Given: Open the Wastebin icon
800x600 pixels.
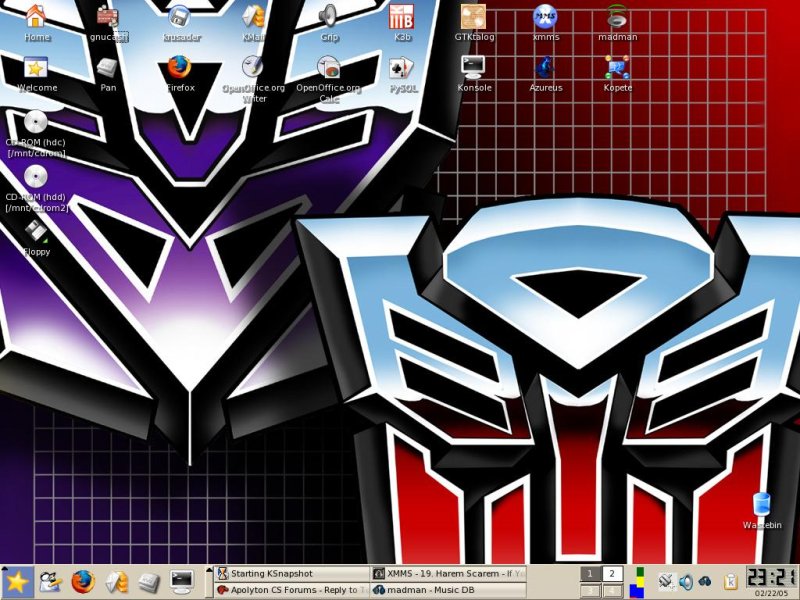Looking at the screenshot, I should coord(762,505).
